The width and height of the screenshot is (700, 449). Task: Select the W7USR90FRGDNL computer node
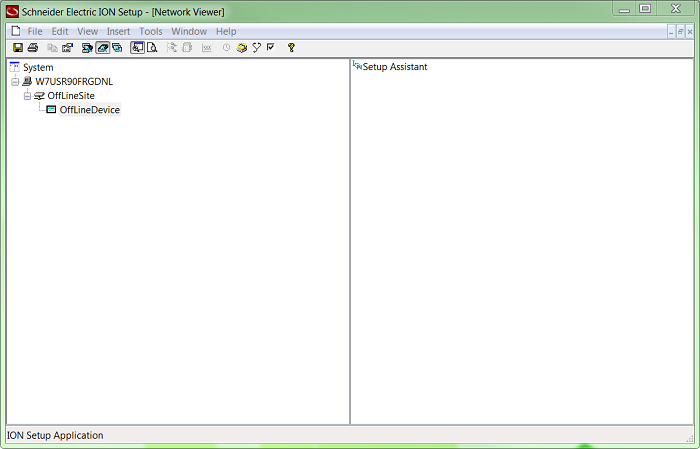click(x=74, y=82)
